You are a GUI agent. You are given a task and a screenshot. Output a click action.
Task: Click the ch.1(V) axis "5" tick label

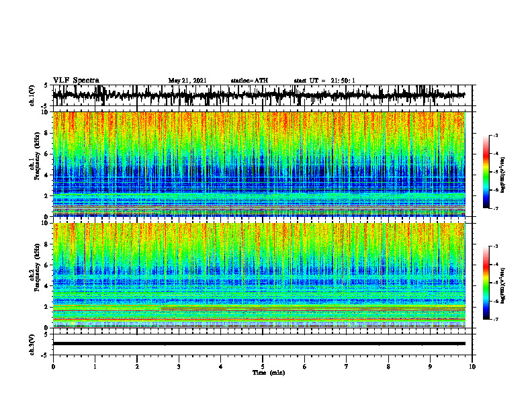[46, 86]
